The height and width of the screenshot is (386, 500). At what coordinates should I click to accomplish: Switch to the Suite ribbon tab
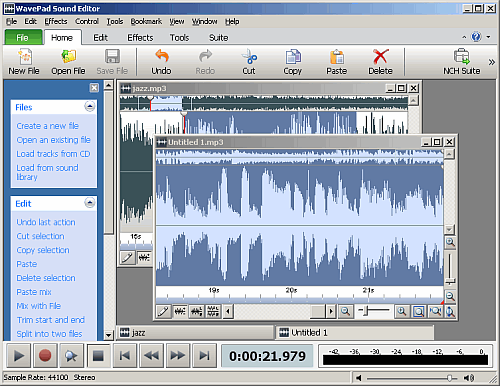pos(219,38)
